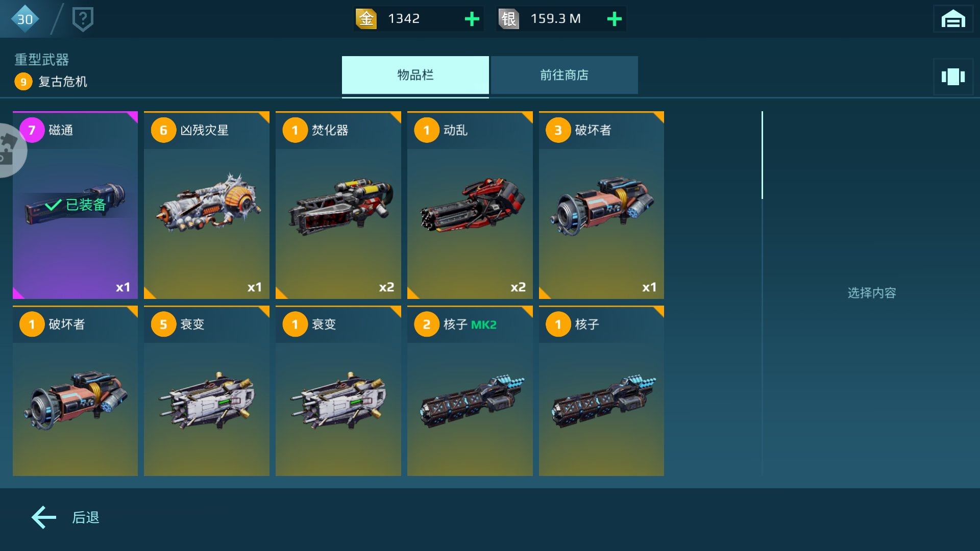Select the 核子 MK2 weapon card
The width and height of the screenshot is (980, 551).
[x=470, y=391]
